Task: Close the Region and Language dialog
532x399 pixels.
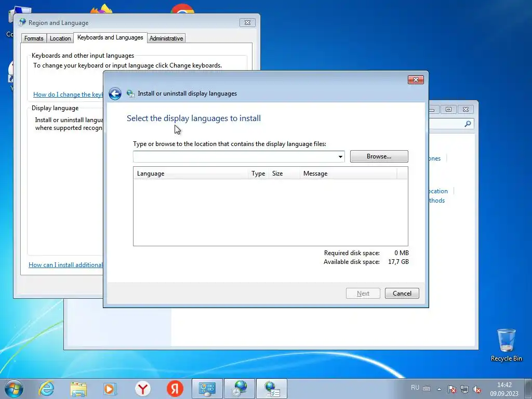Action: 247,23
